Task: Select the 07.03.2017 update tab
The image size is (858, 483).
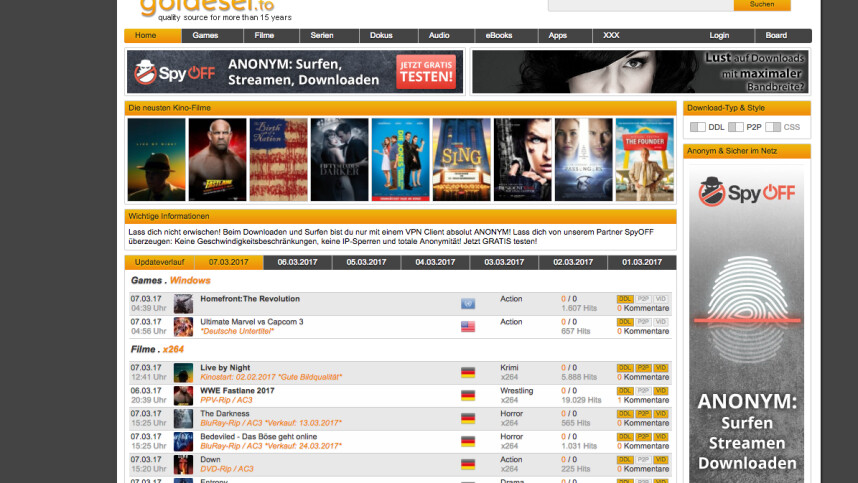Action: [x=229, y=263]
